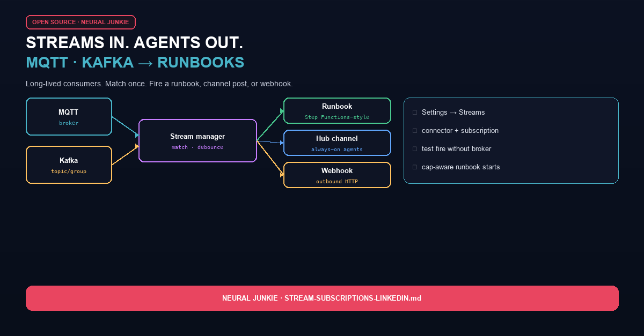Viewport: 644px width, 336px height.
Task: Click the Stream manager node
Action: (197, 140)
